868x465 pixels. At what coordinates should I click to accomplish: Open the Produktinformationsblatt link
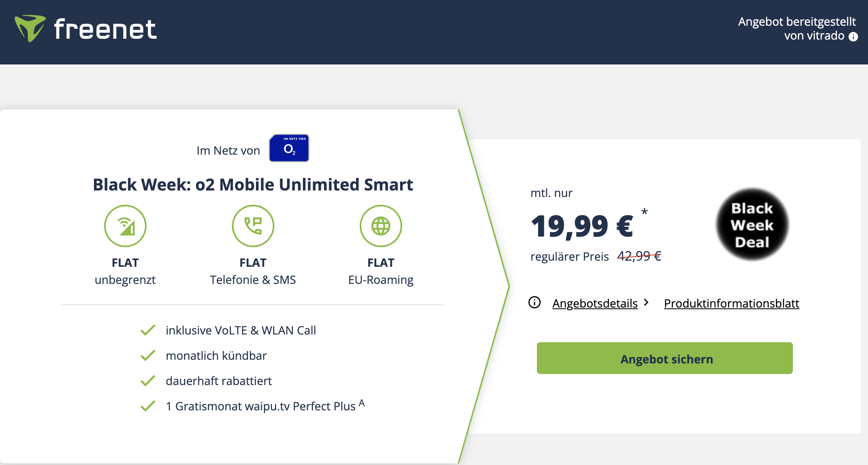pos(731,303)
